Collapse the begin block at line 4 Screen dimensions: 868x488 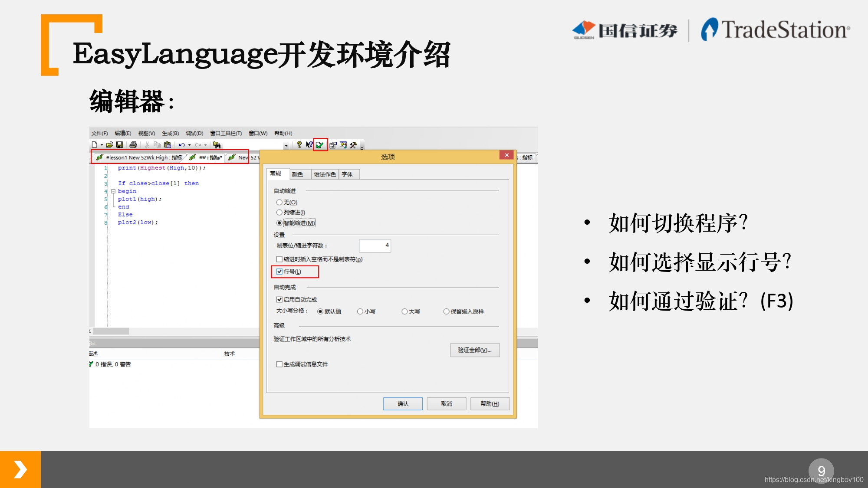click(x=113, y=191)
